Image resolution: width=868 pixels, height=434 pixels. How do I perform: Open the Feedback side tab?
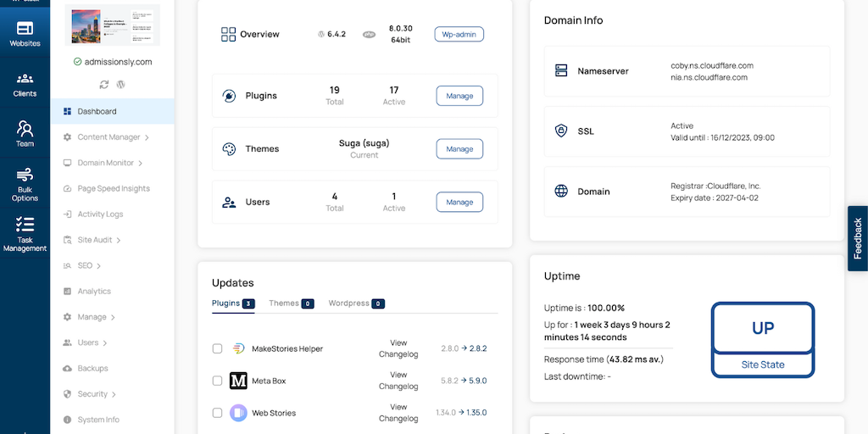pyautogui.click(x=858, y=238)
